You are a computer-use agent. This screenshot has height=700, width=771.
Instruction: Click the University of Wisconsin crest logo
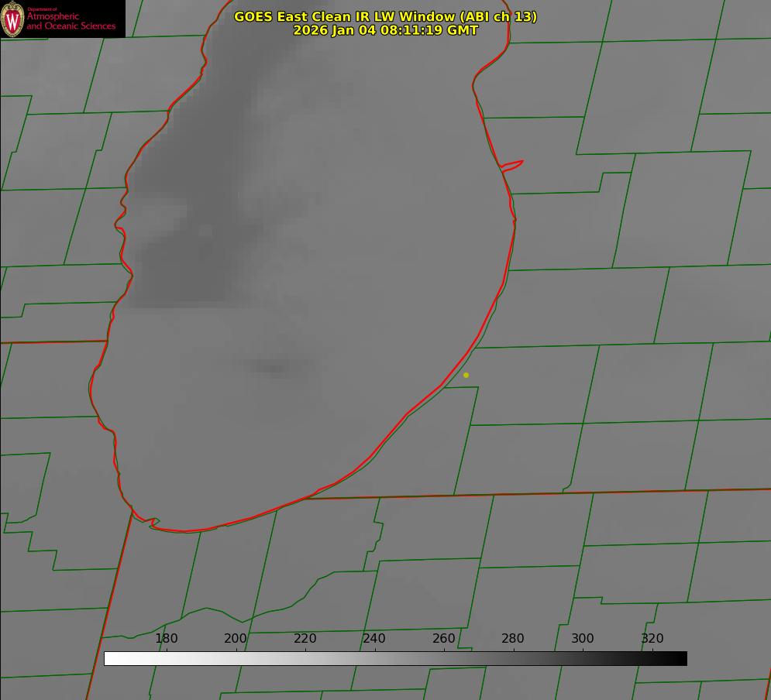(12, 19)
